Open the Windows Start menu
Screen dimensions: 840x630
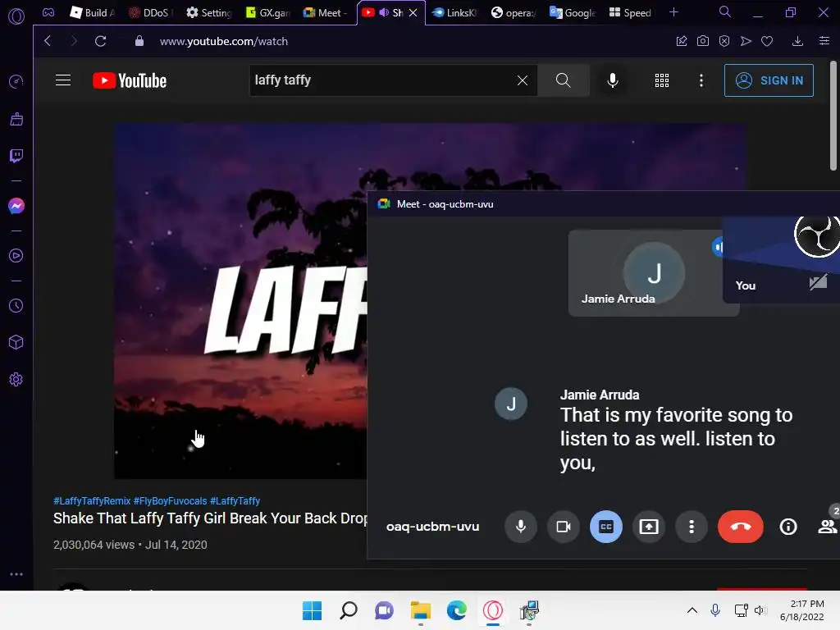tap(312, 610)
